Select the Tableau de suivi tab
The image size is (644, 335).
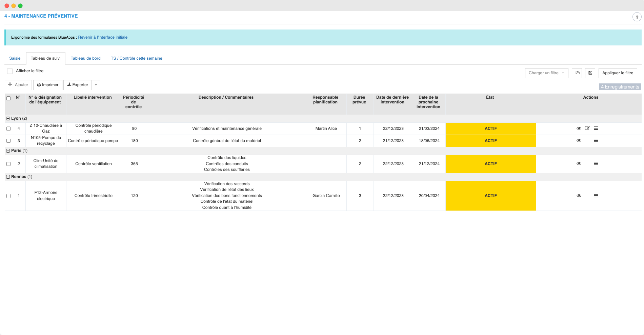pos(46,58)
